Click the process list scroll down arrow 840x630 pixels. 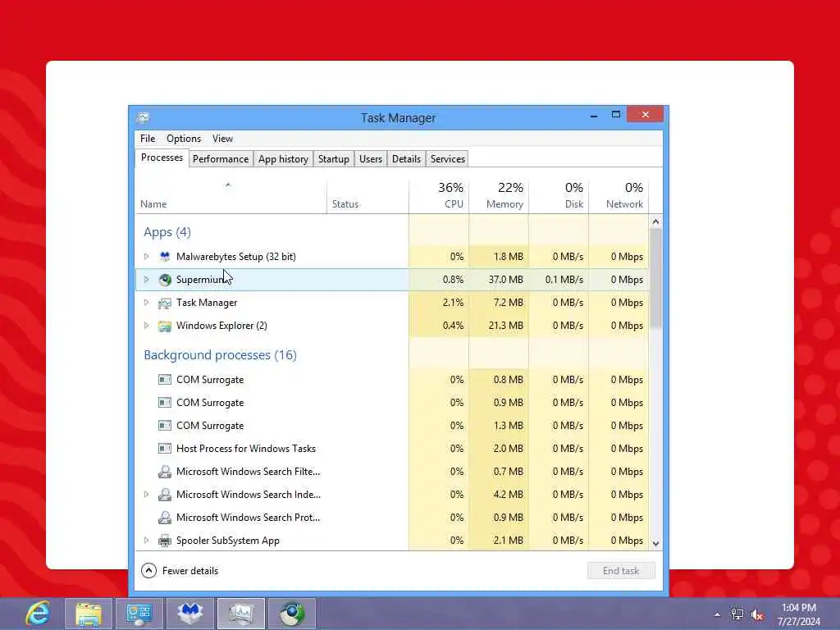tap(655, 544)
